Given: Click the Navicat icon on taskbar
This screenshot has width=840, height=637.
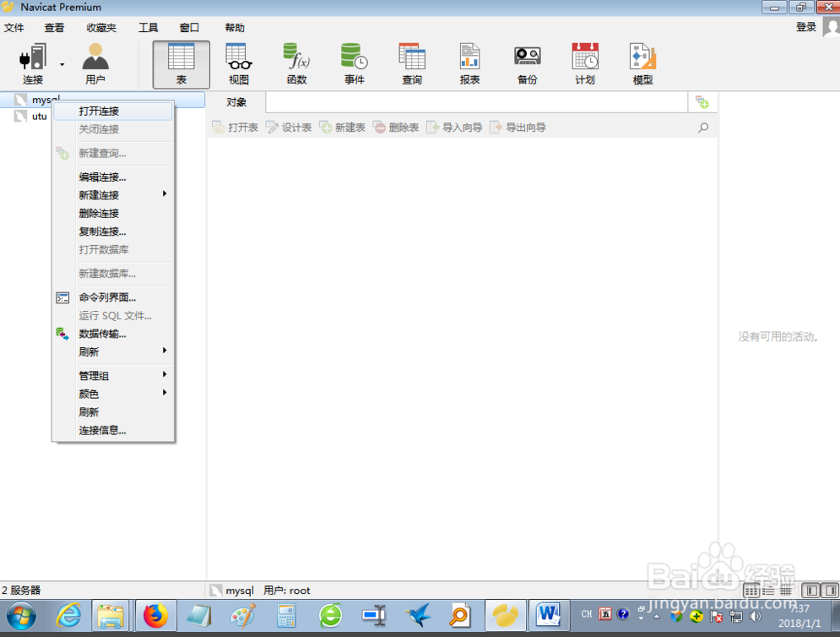Looking at the screenshot, I should (505, 616).
